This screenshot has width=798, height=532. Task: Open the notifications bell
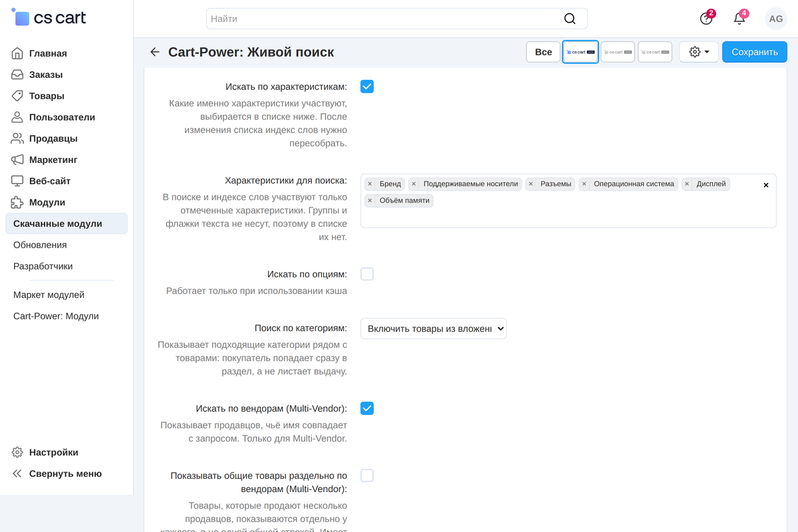[739, 19]
